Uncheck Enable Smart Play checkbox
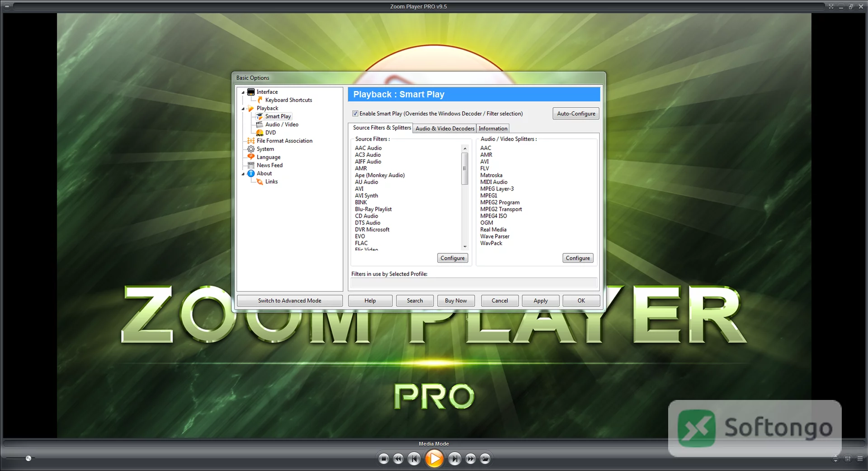The width and height of the screenshot is (868, 471). (x=355, y=114)
